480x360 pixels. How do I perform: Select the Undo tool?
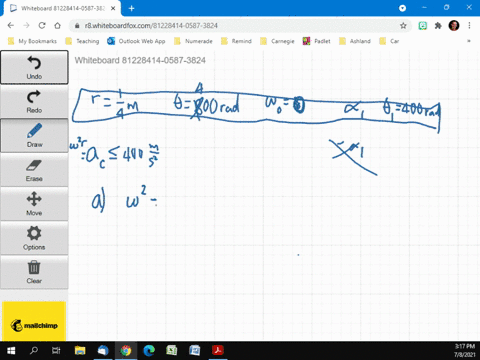34,67
